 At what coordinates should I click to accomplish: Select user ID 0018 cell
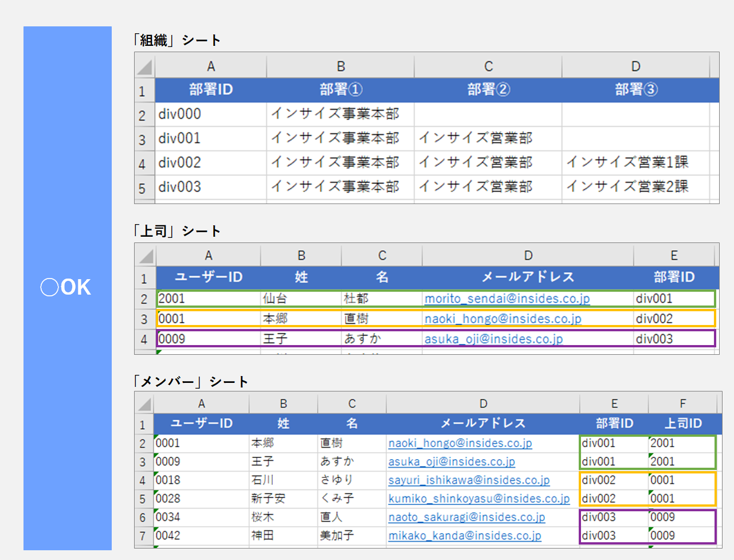(201, 480)
